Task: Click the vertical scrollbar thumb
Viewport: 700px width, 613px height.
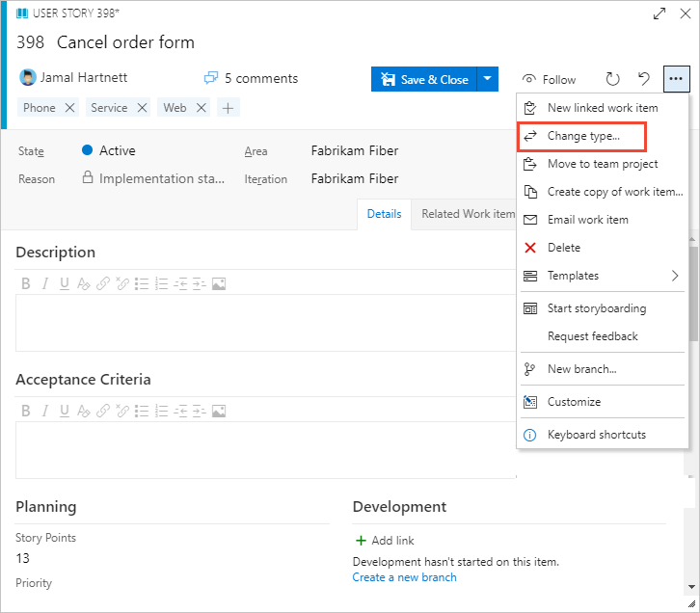Action: coord(693,294)
